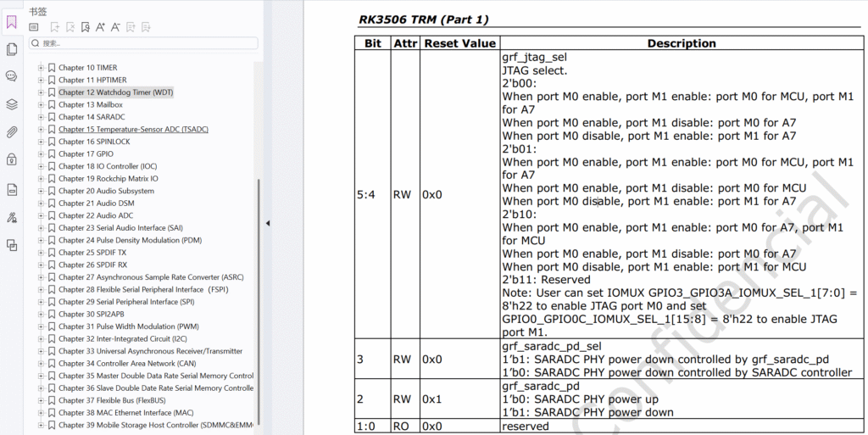Open the Security lock panel icon
The height and width of the screenshot is (435, 868).
12,159
